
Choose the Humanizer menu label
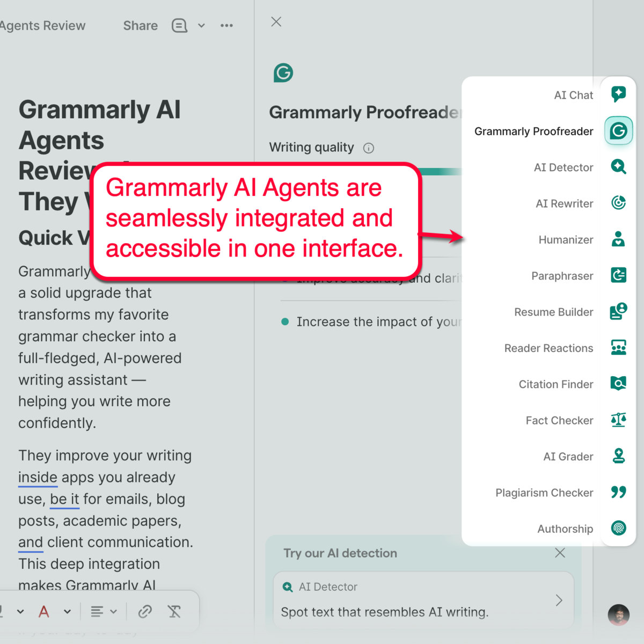(x=566, y=239)
